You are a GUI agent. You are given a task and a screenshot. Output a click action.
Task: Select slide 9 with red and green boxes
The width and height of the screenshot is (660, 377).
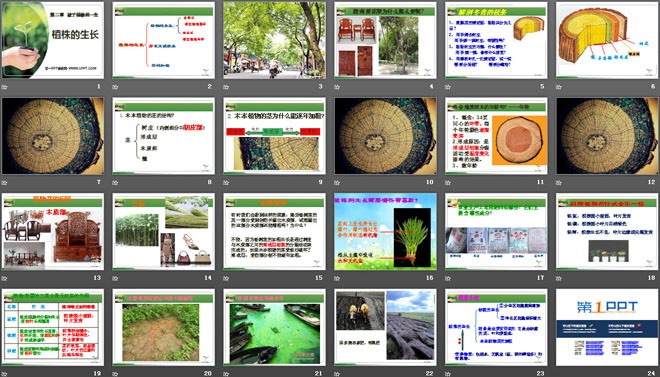[x=274, y=136]
